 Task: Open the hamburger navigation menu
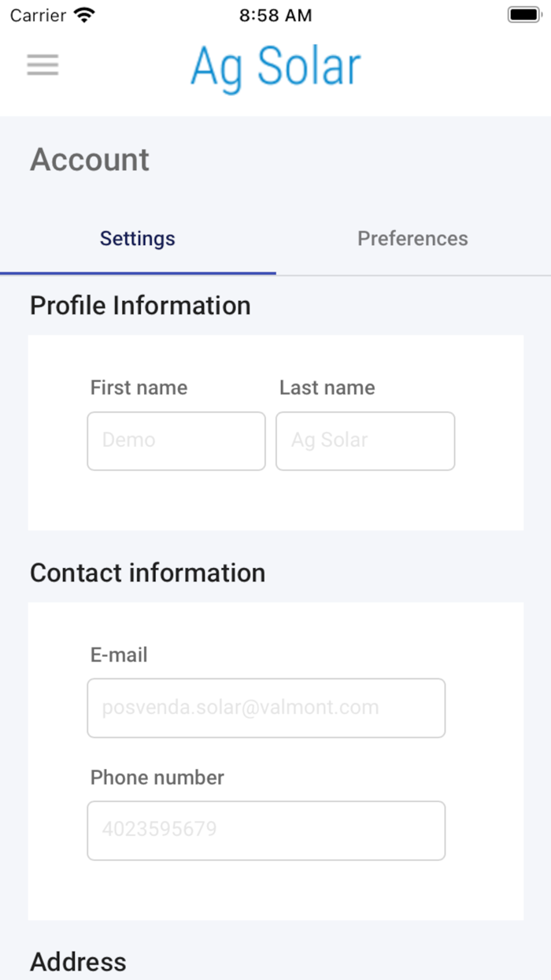43,65
